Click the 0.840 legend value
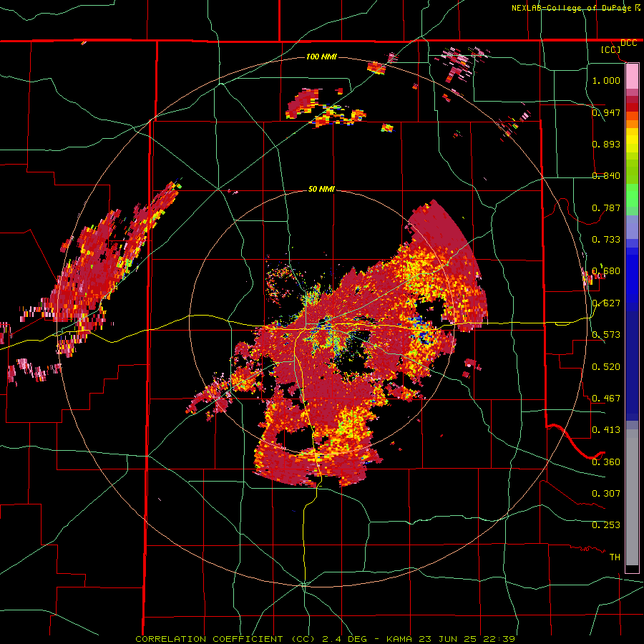This screenshot has height=644, width=644. coord(606,175)
